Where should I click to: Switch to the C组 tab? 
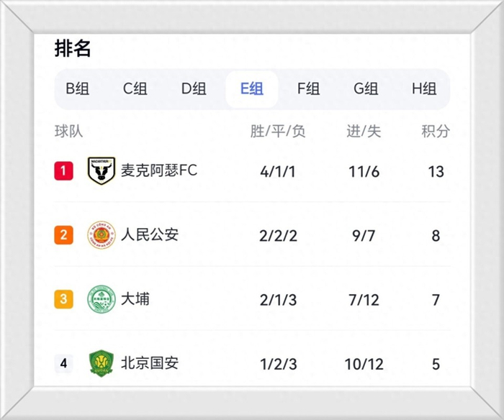[x=135, y=89]
